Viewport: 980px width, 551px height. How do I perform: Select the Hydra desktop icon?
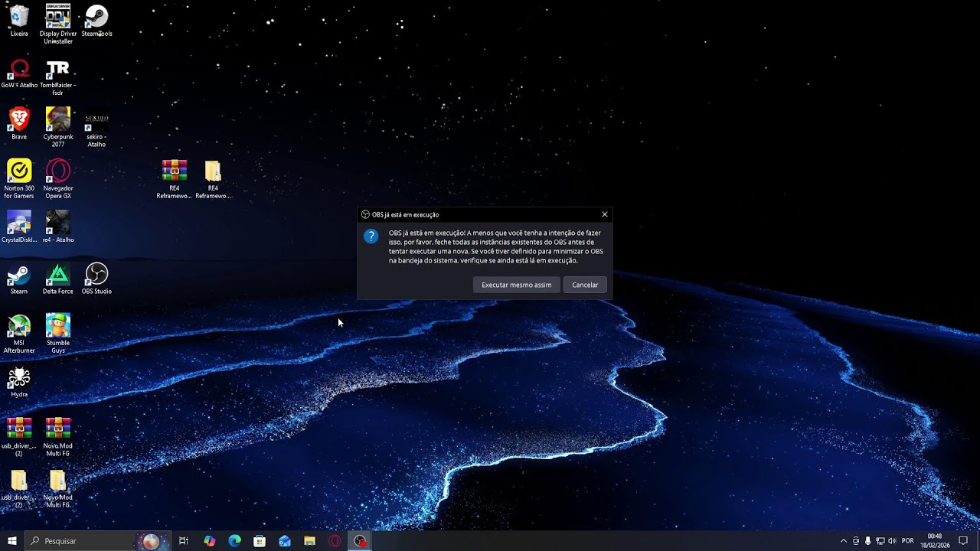[19, 382]
